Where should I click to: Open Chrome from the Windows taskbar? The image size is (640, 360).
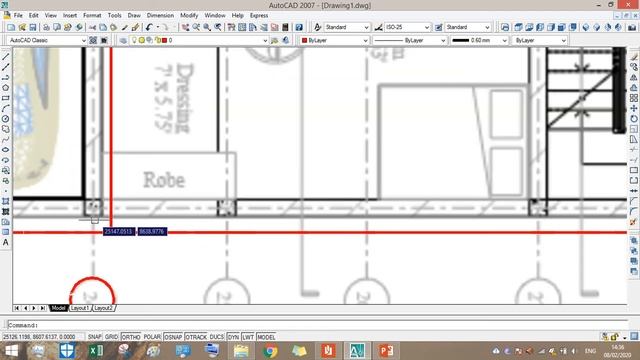270,351
